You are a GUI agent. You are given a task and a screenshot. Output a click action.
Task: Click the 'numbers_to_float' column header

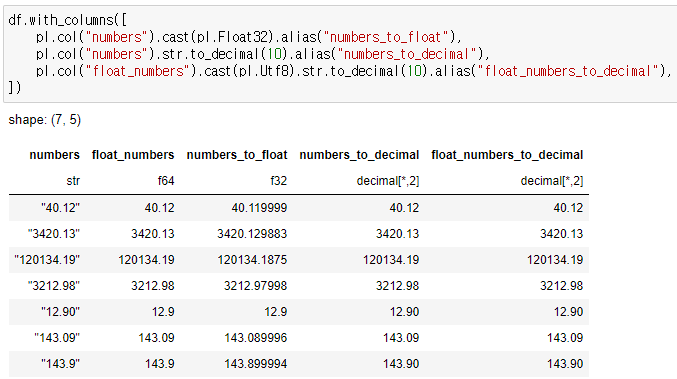tap(237, 155)
